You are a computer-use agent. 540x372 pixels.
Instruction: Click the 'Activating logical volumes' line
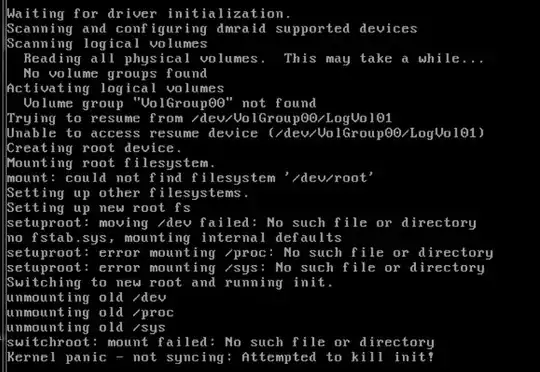115,89
